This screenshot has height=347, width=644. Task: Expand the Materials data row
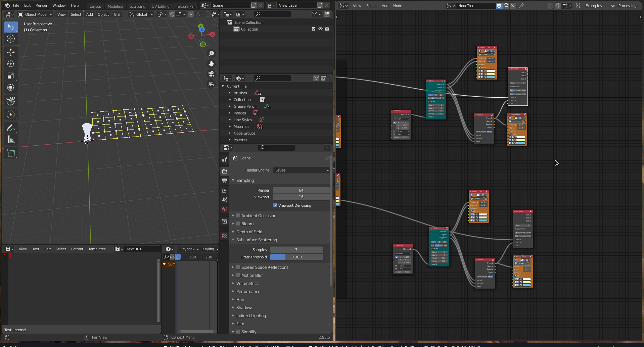(x=230, y=127)
